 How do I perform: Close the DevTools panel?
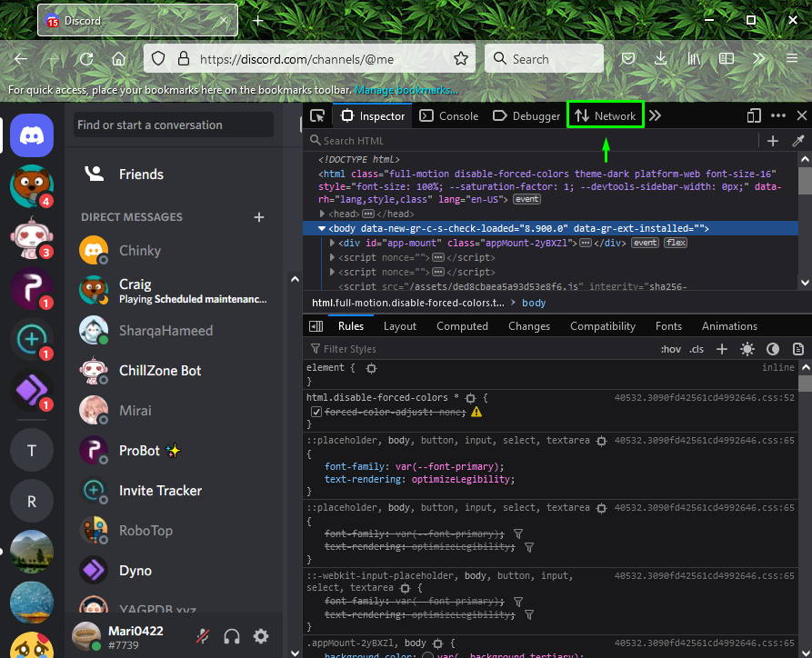[802, 115]
